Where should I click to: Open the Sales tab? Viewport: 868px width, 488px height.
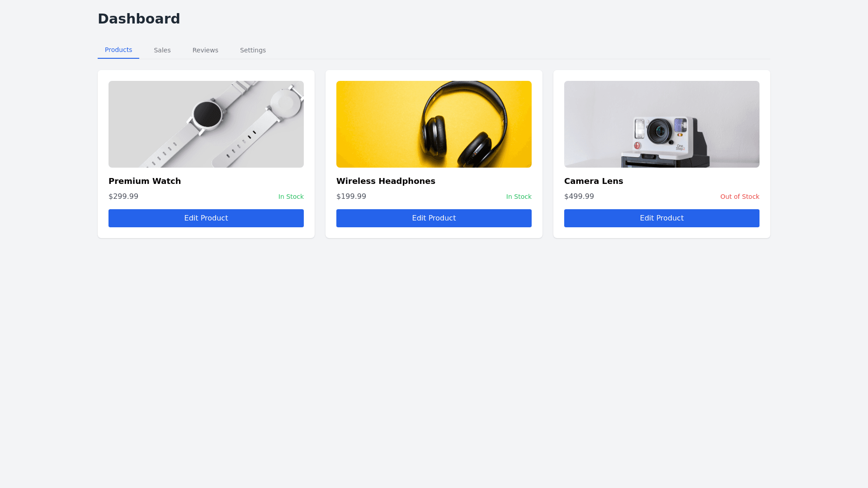coord(162,50)
